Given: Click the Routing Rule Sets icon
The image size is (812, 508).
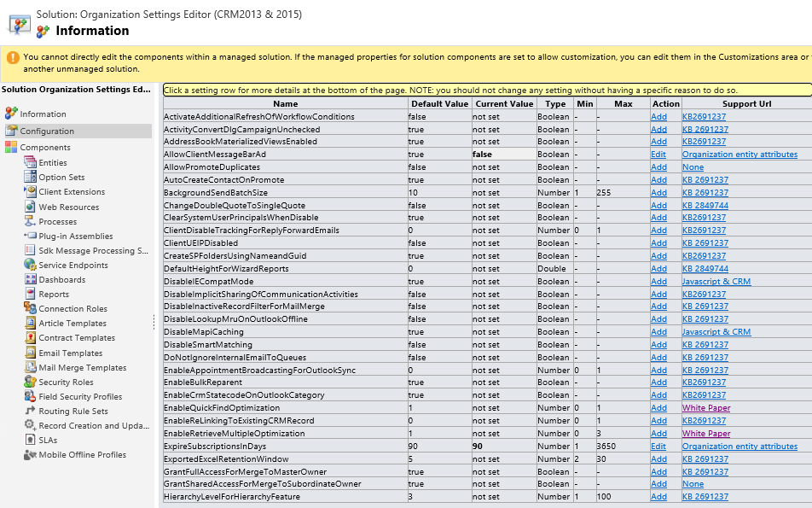Looking at the screenshot, I should pyautogui.click(x=30, y=411).
